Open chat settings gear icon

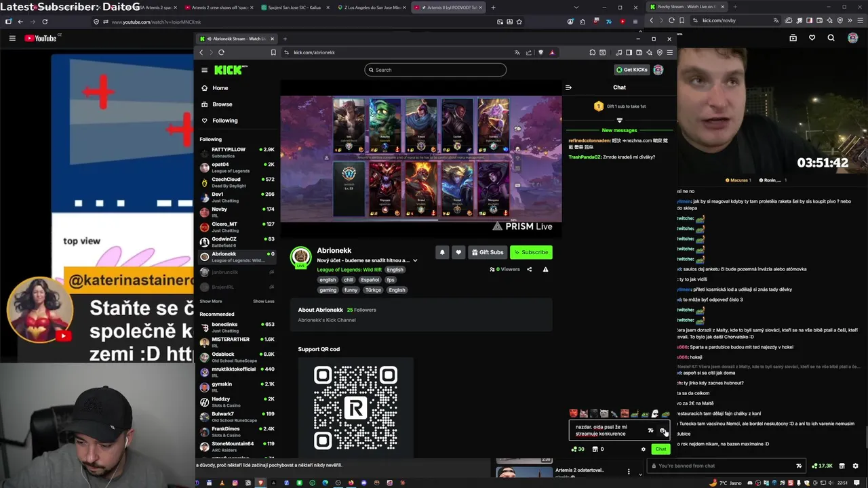pyautogui.click(x=644, y=449)
